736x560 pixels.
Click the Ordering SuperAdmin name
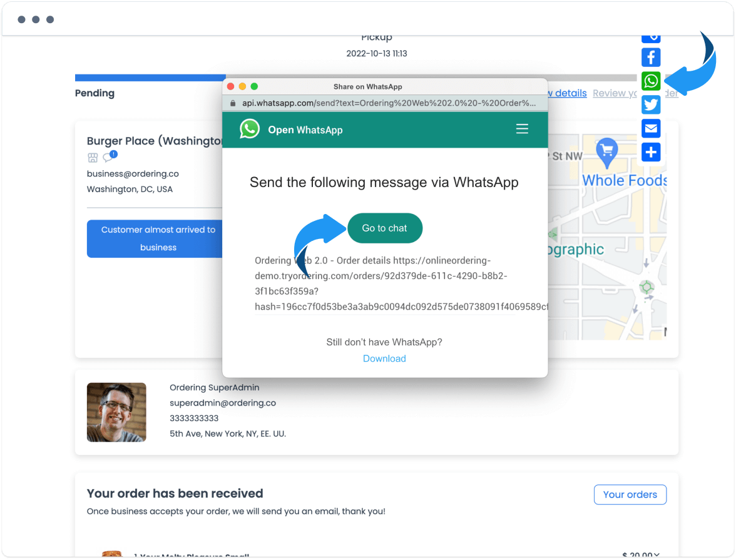point(215,387)
